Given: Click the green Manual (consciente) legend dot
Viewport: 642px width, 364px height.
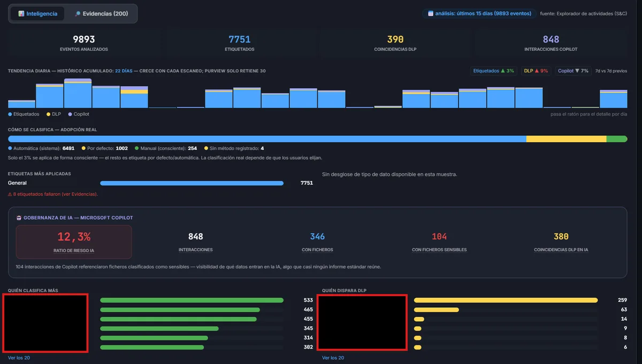Looking at the screenshot, I should (x=136, y=148).
